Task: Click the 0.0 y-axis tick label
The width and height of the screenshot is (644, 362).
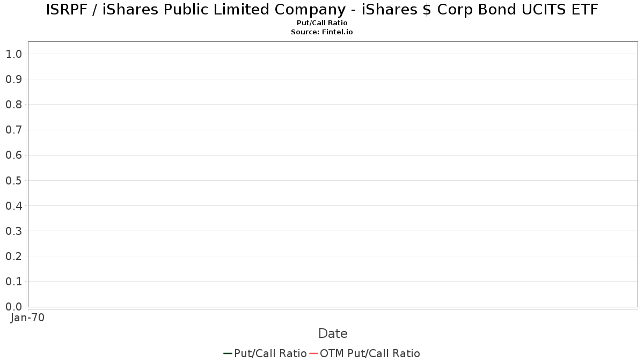Action: (x=13, y=307)
